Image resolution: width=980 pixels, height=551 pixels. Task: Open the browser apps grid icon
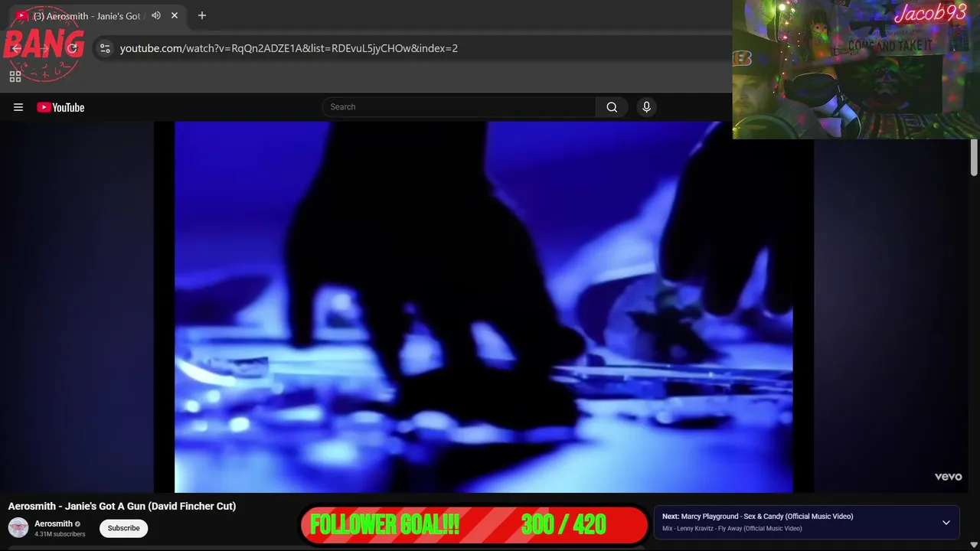tap(15, 77)
